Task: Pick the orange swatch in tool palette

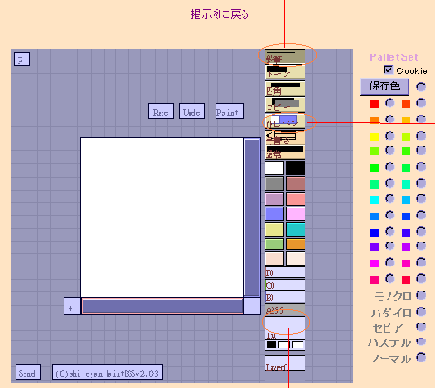Action: tap(295, 244)
